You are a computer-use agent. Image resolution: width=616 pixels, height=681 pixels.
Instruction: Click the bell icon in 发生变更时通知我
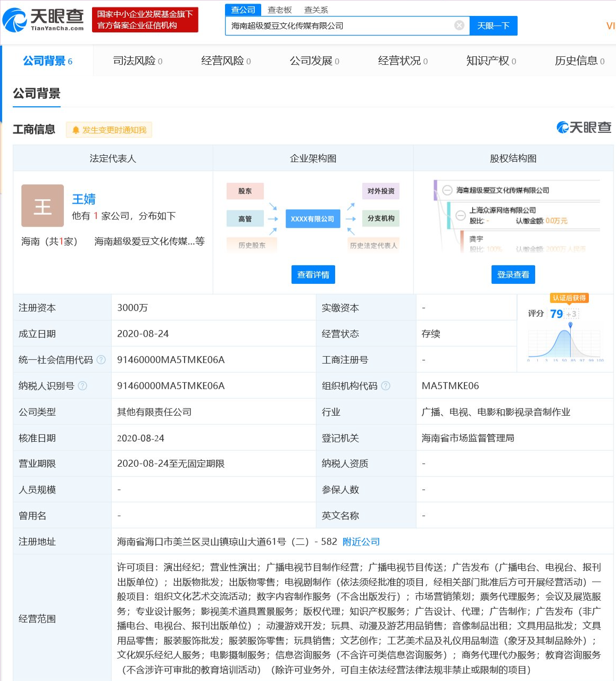(x=76, y=130)
